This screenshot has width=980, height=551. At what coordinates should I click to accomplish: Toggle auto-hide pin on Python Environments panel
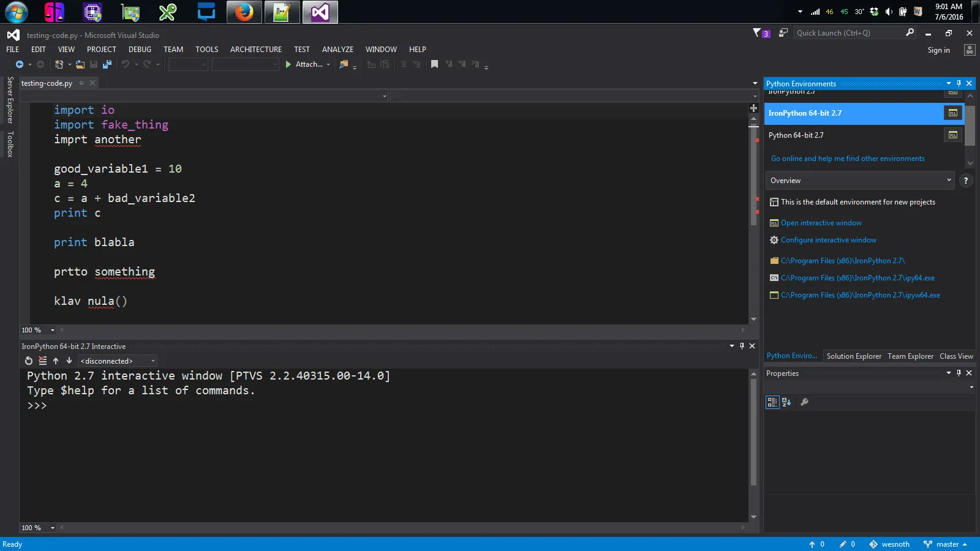(959, 83)
